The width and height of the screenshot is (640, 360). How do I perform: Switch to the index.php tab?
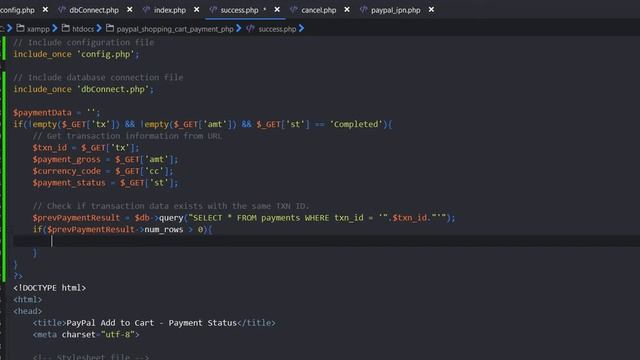(170, 10)
